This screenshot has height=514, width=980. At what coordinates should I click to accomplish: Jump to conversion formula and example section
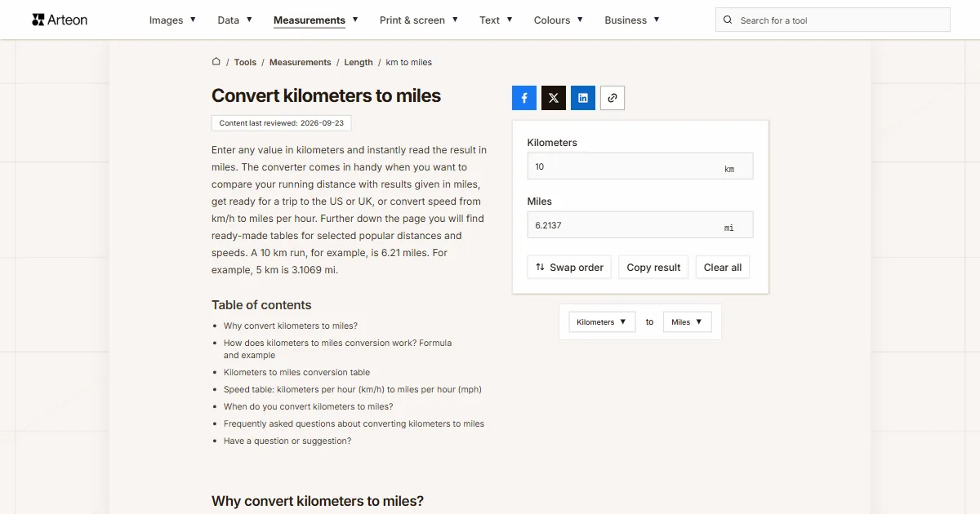click(x=337, y=349)
